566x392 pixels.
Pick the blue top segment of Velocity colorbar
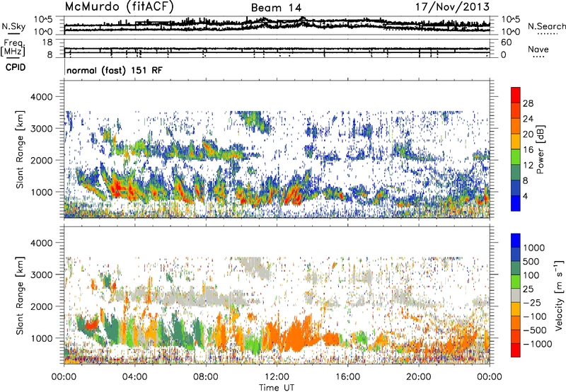point(516,241)
